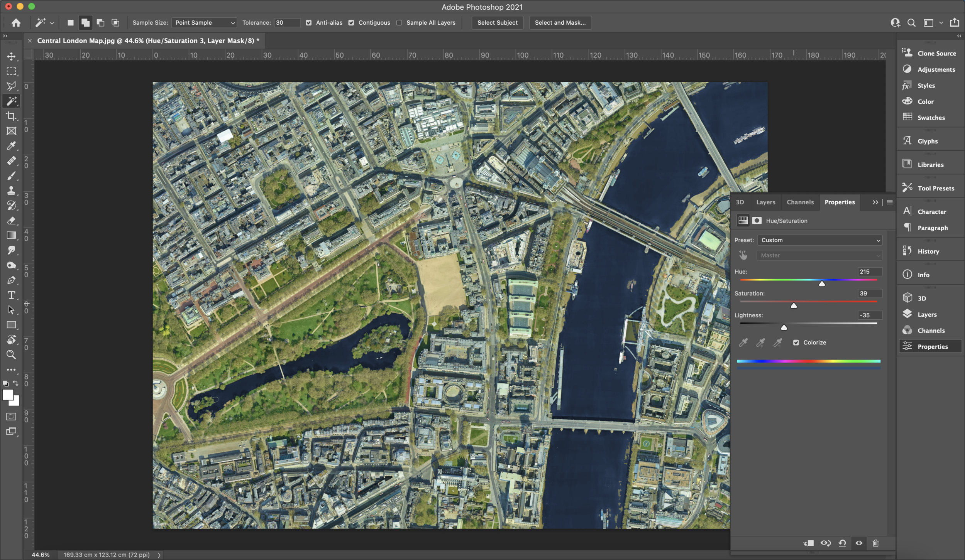Screen dimensions: 965x560
Task: Select the Rectangle shape tool
Action: coord(11,325)
